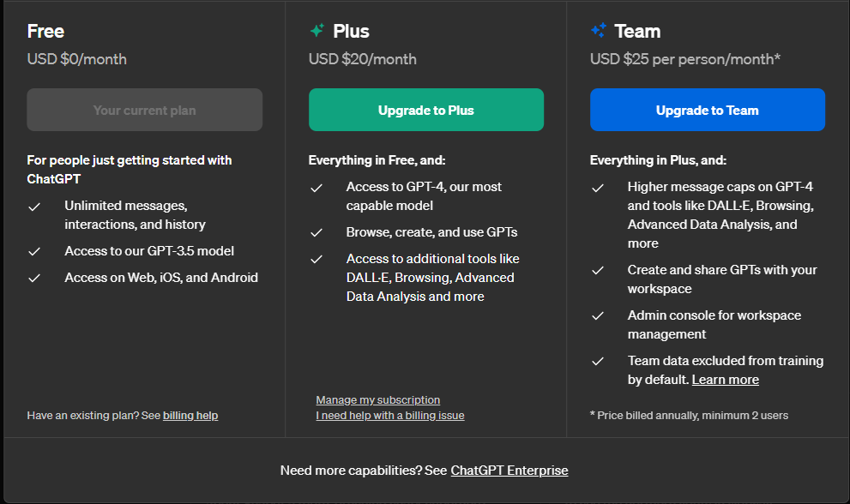This screenshot has height=504, width=850.
Task: Click Price billed annually, minimum 2 users note
Action: [x=689, y=416]
